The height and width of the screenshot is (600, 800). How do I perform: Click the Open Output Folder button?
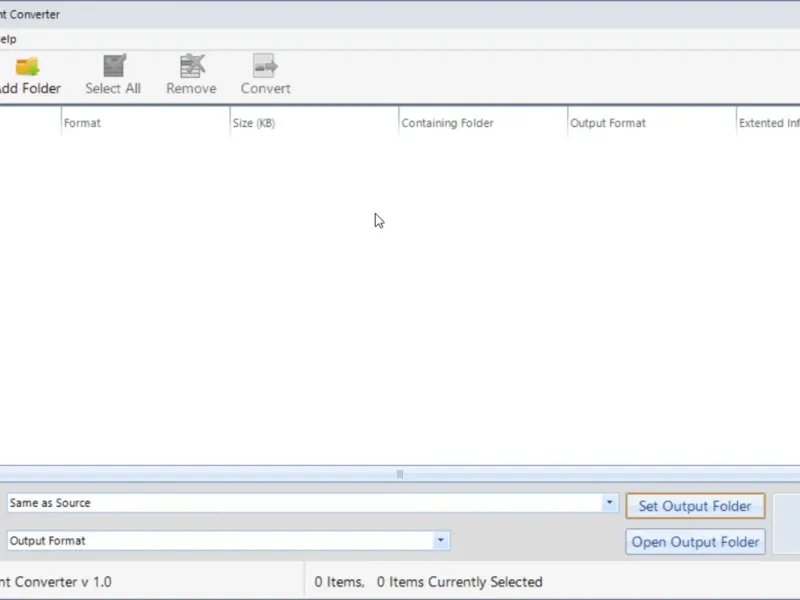point(695,542)
